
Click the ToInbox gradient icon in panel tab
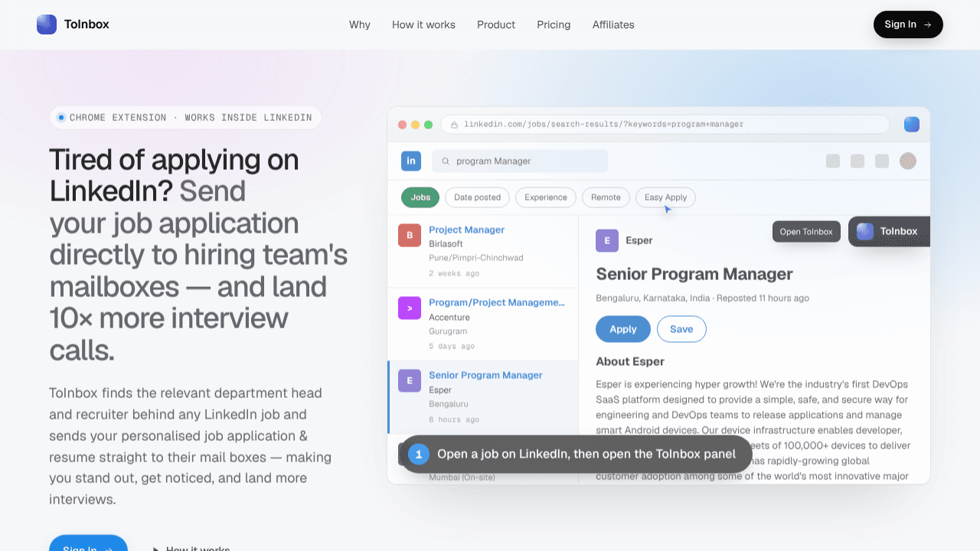(x=865, y=231)
